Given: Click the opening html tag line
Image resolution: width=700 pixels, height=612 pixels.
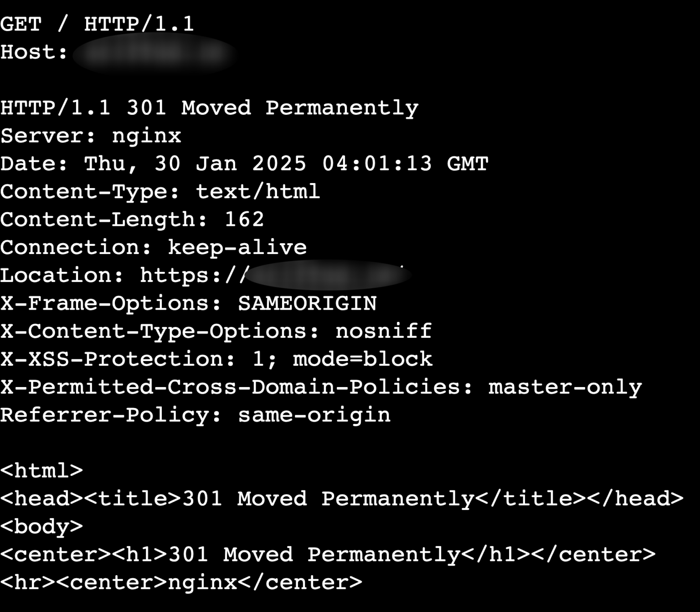Looking at the screenshot, I should coord(41,470).
